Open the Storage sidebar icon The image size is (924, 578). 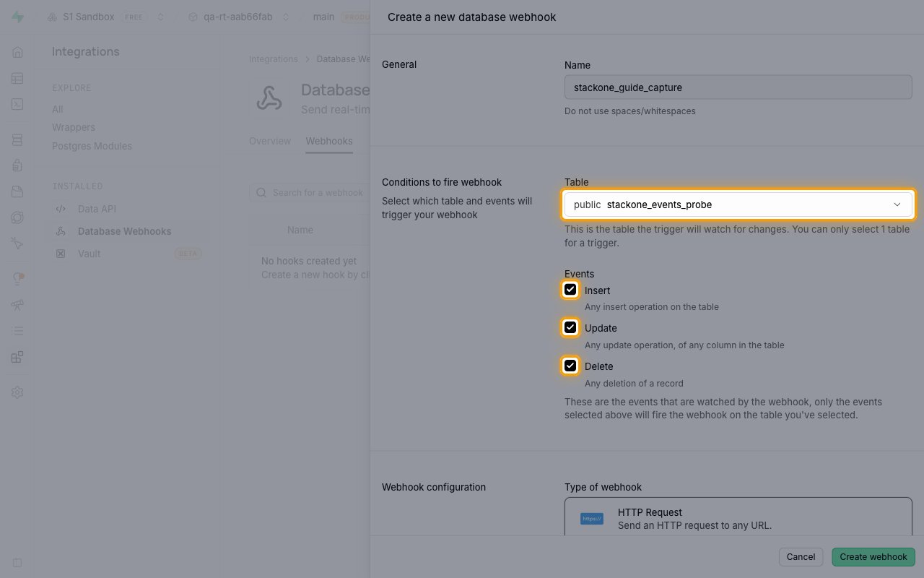(x=17, y=191)
